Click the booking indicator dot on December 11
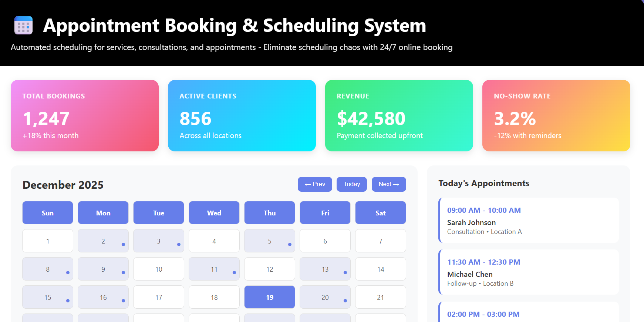 click(234, 274)
